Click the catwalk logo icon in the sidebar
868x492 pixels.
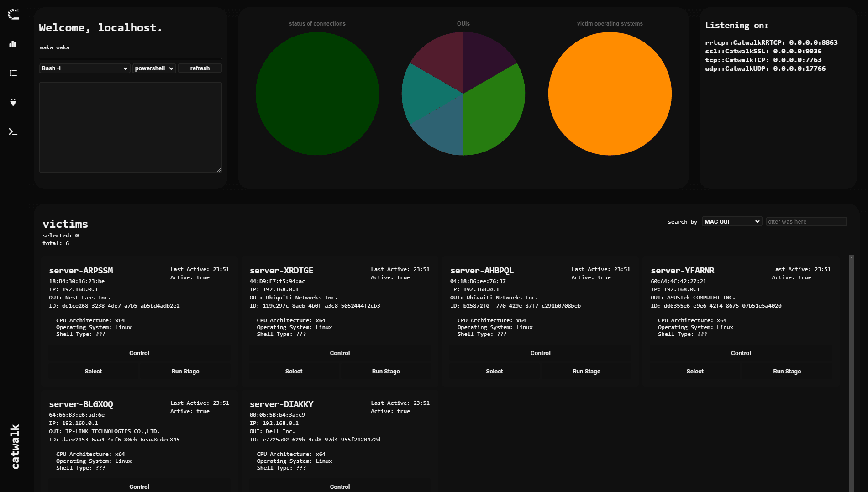pos(13,15)
